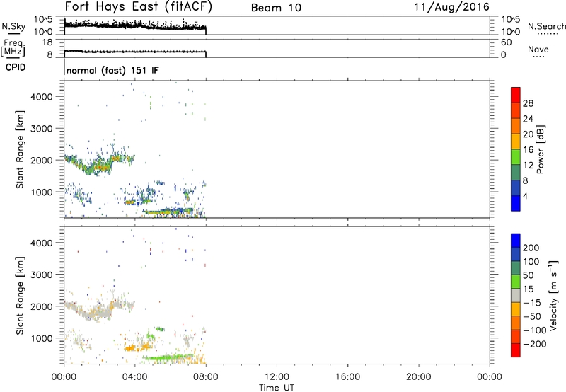Click the blue bottom of Power colorbar
Screen dimensions: 566x392
[x=516, y=203]
